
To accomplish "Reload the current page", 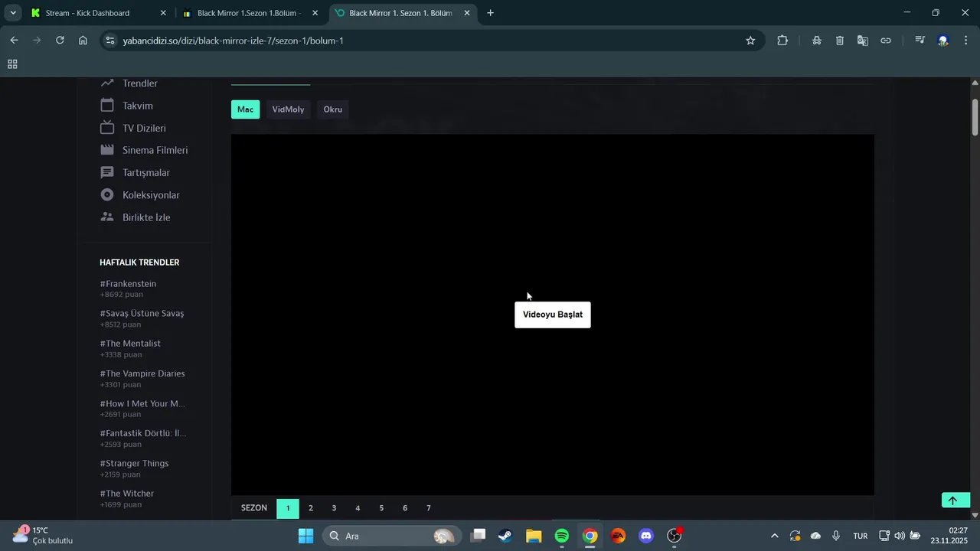I will pos(60,41).
